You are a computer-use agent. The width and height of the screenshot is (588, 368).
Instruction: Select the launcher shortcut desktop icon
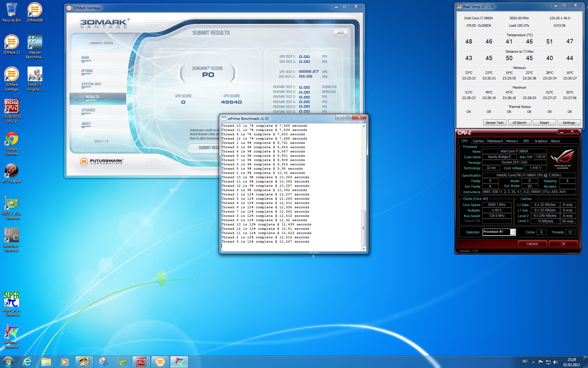click(x=11, y=240)
